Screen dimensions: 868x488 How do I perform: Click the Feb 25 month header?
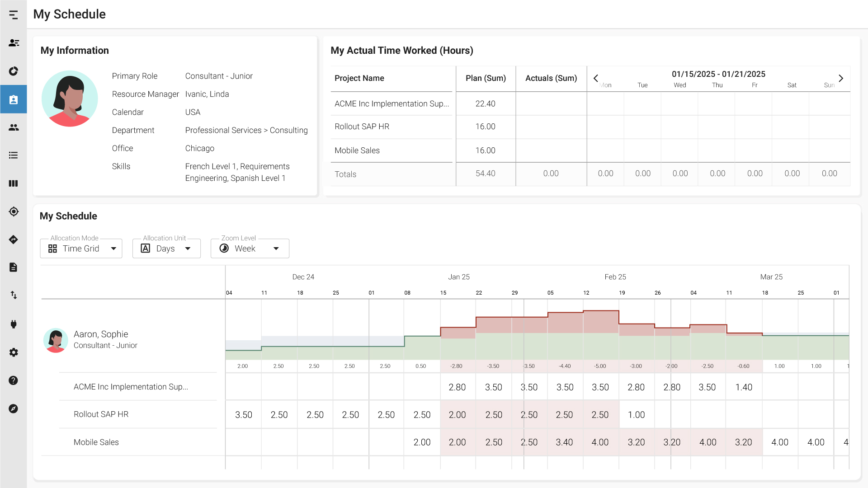(615, 277)
